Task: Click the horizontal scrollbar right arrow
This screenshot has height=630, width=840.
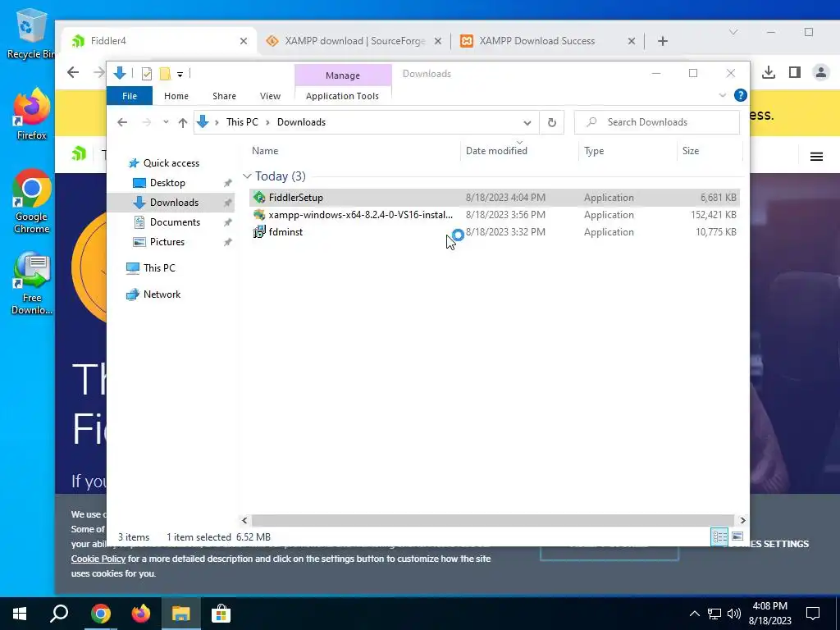Action: [x=742, y=520]
